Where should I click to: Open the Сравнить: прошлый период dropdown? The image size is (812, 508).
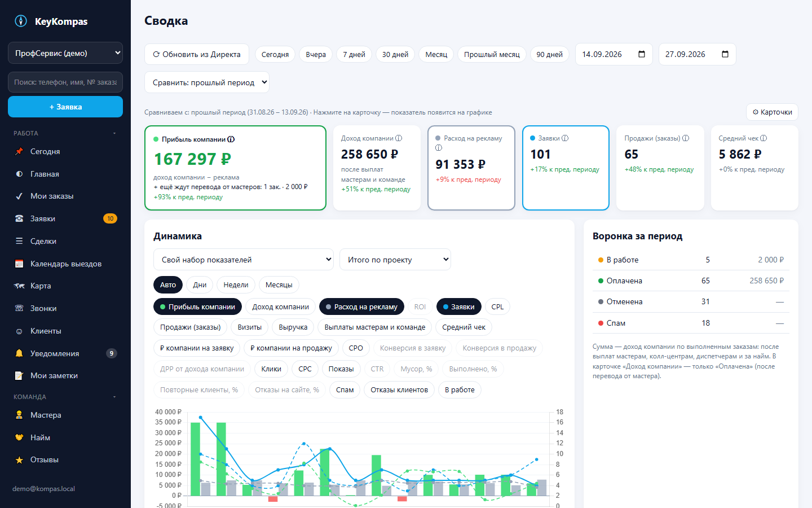[x=206, y=82]
